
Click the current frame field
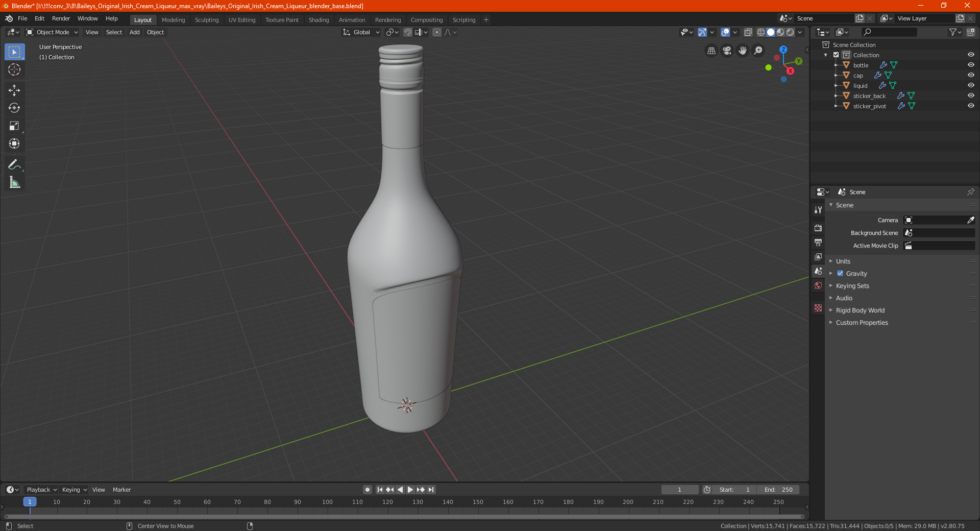[x=679, y=490]
